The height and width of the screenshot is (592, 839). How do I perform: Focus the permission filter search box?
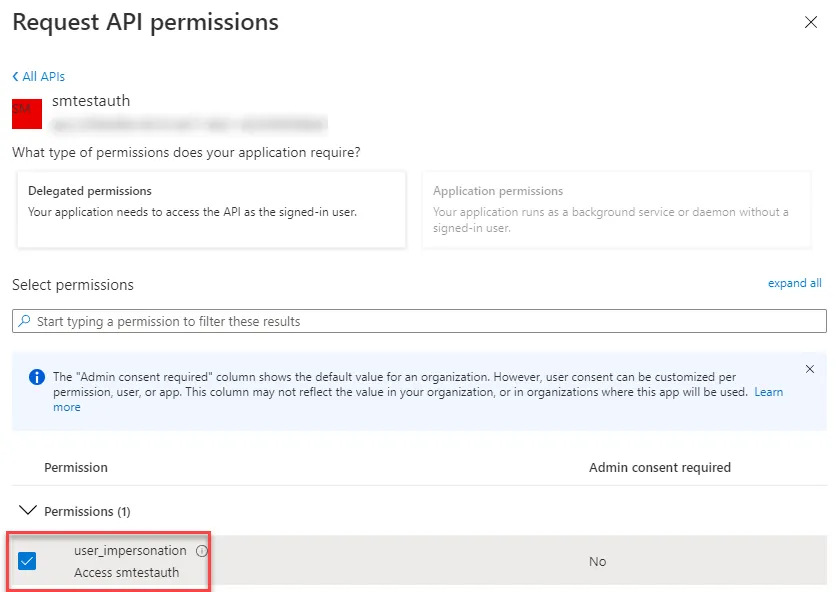pyautogui.click(x=419, y=321)
